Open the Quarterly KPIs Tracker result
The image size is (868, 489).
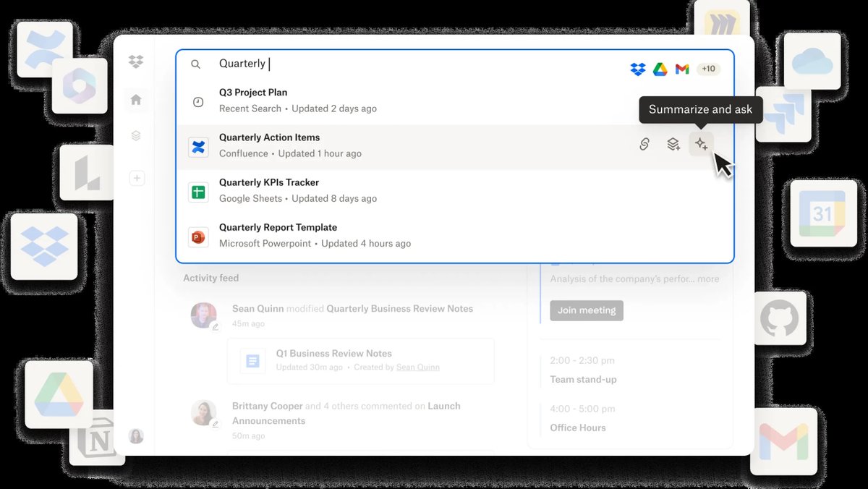coord(455,191)
